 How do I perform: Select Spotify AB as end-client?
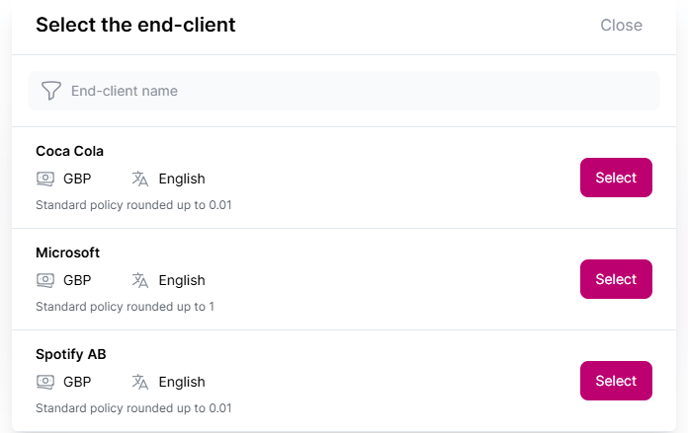615,381
